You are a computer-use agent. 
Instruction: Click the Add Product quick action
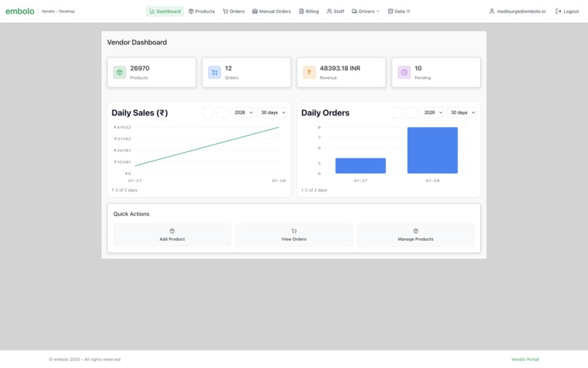click(172, 235)
